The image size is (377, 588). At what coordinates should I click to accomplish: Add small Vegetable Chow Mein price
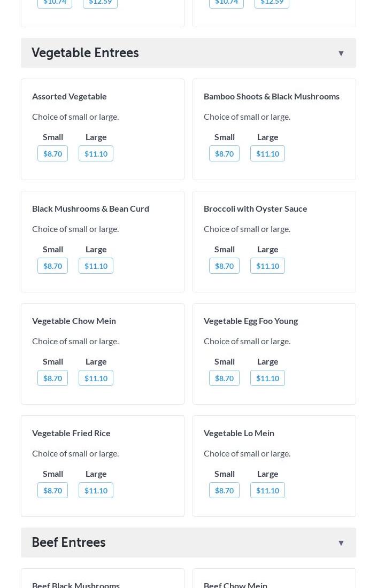(52, 378)
